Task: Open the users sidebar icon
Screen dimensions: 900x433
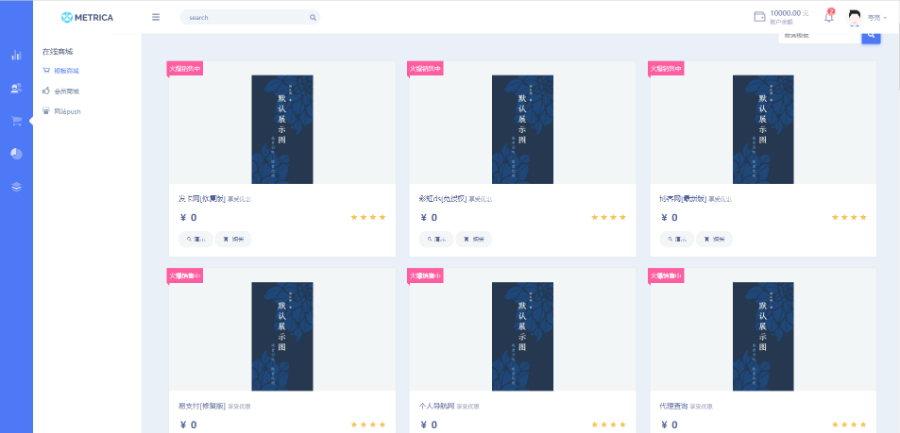Action: pos(16,88)
